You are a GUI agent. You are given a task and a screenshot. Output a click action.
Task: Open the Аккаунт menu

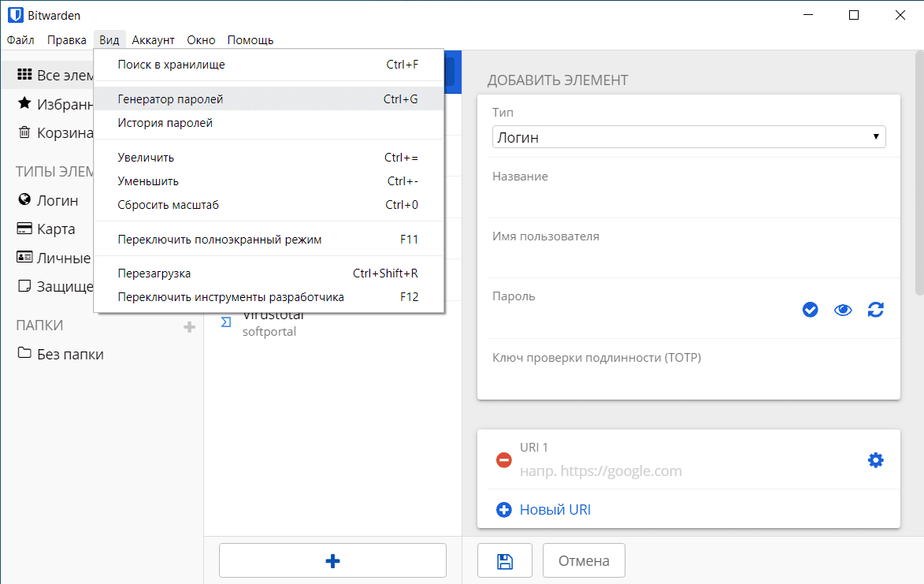[154, 40]
